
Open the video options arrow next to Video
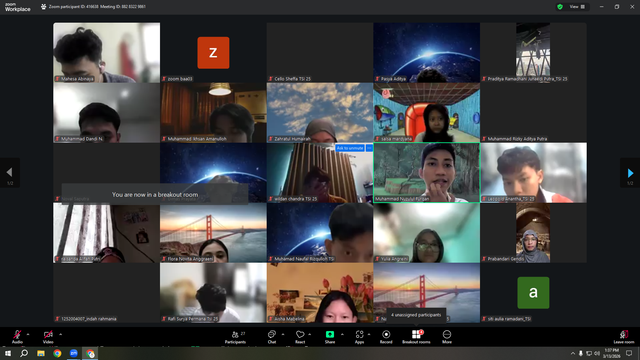click(x=60, y=334)
